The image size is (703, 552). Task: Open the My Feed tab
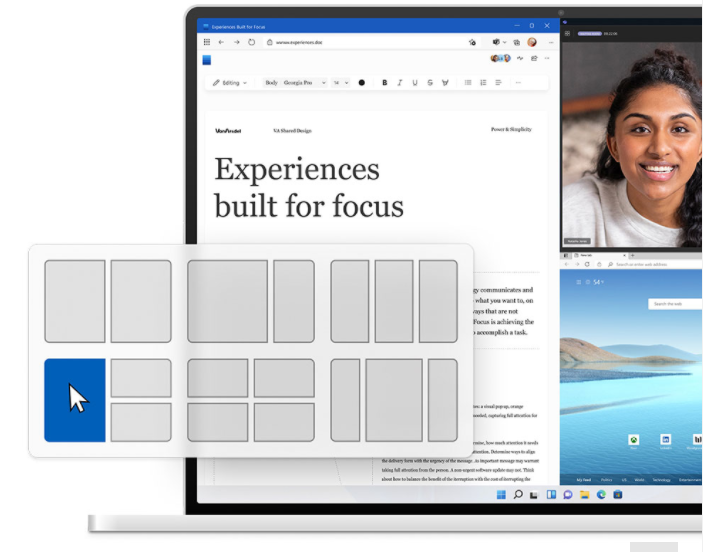click(x=583, y=479)
